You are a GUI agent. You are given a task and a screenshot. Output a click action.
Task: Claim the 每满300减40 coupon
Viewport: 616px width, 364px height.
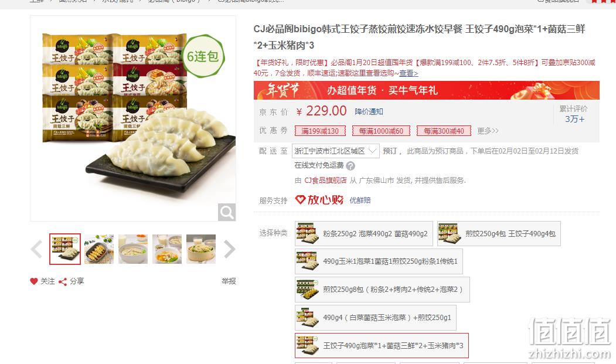tap(444, 131)
